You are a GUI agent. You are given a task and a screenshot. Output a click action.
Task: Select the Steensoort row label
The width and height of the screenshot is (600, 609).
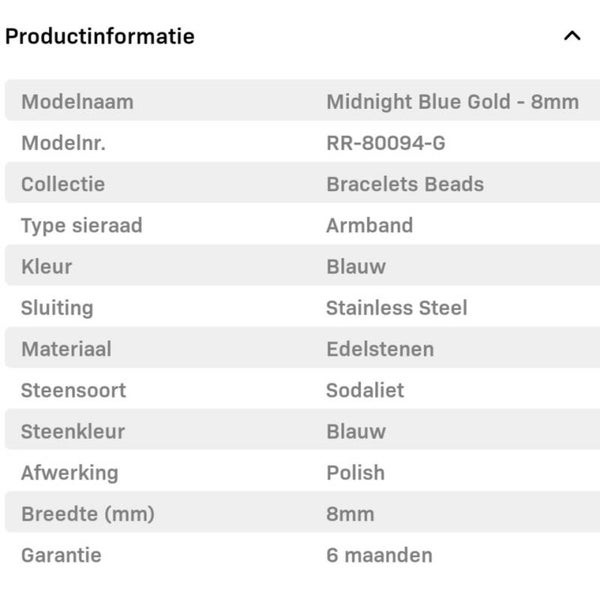click(74, 390)
